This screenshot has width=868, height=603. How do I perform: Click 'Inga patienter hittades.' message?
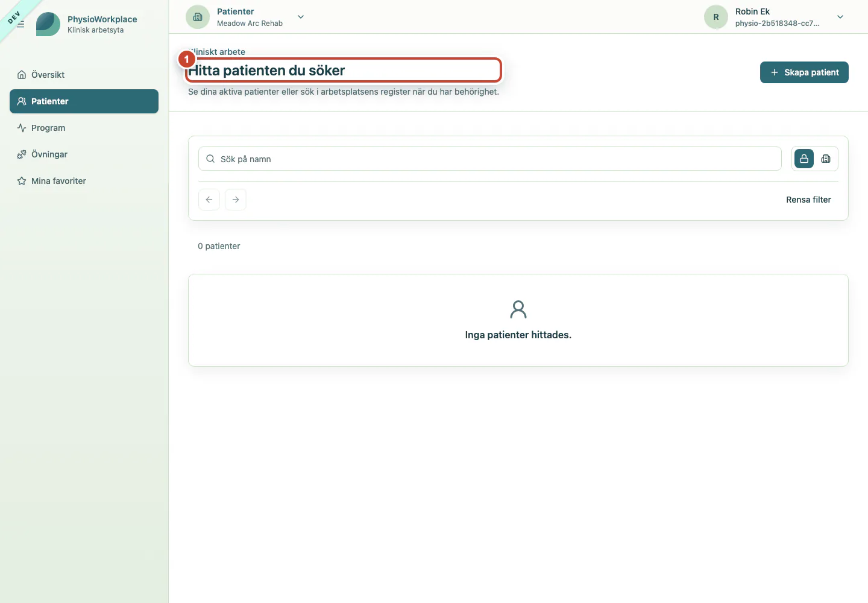click(518, 335)
